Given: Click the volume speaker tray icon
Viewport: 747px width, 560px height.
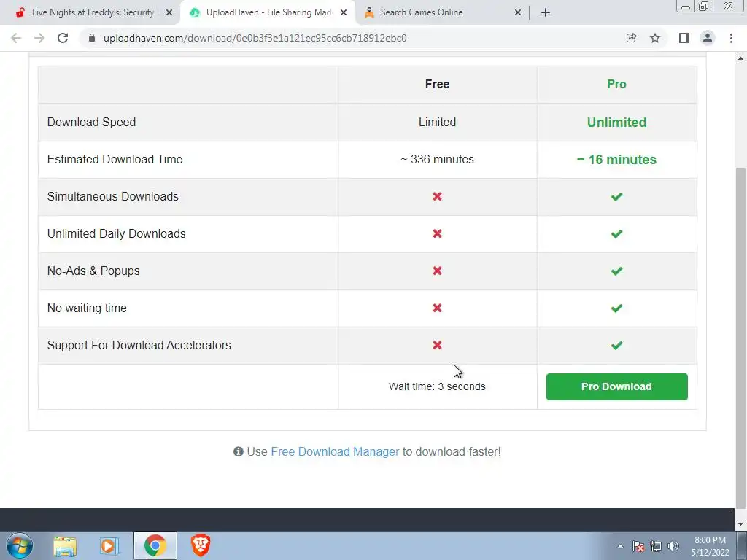Looking at the screenshot, I should click(673, 546).
